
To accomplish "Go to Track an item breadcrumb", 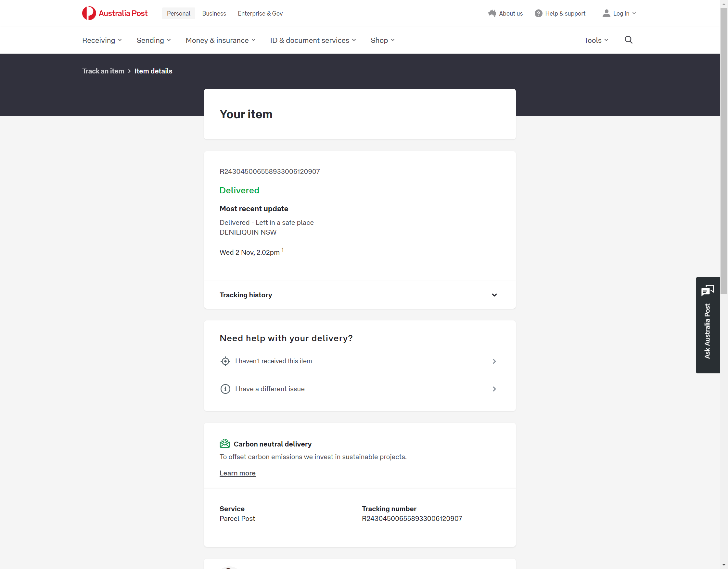I will click(103, 71).
